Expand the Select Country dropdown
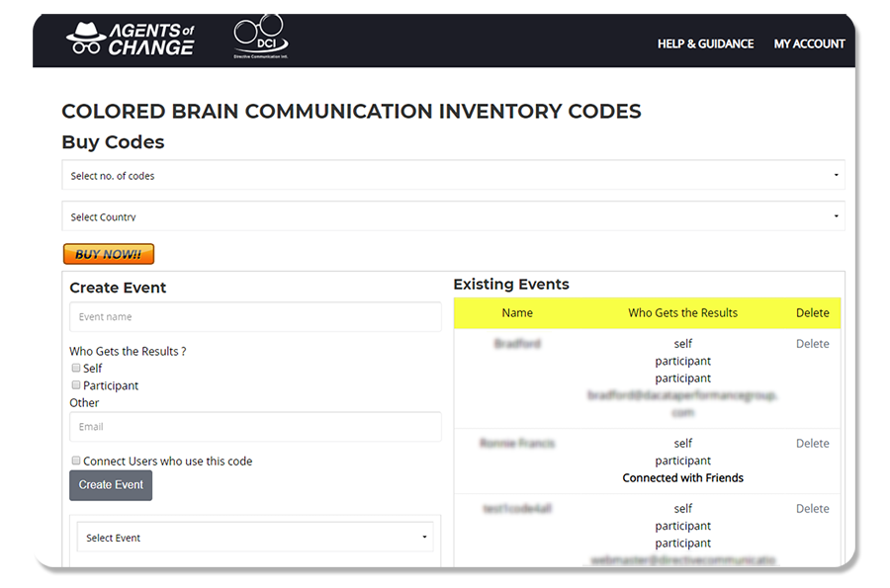 [453, 216]
